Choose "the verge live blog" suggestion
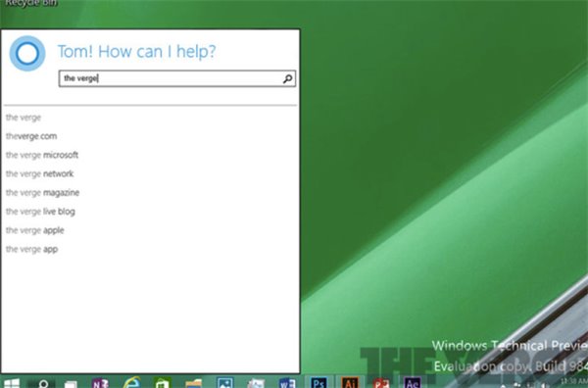The image size is (588, 388). 40,212
